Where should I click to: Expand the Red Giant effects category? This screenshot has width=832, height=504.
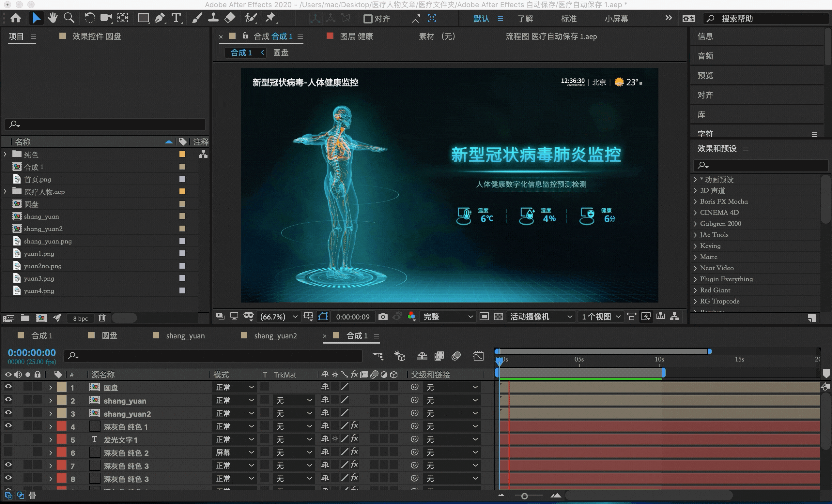tap(695, 290)
